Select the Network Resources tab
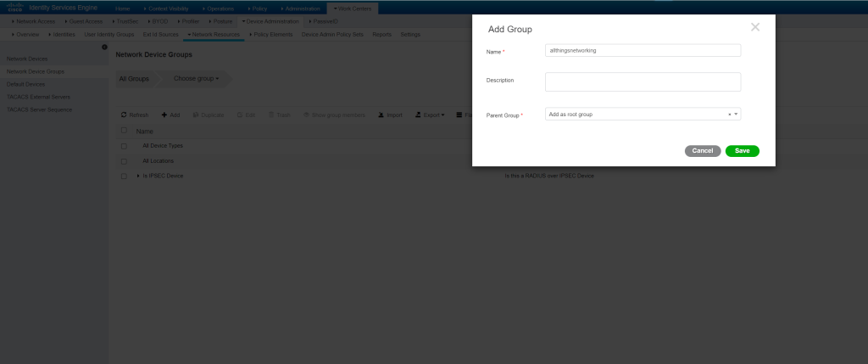868x364 pixels. [214, 34]
